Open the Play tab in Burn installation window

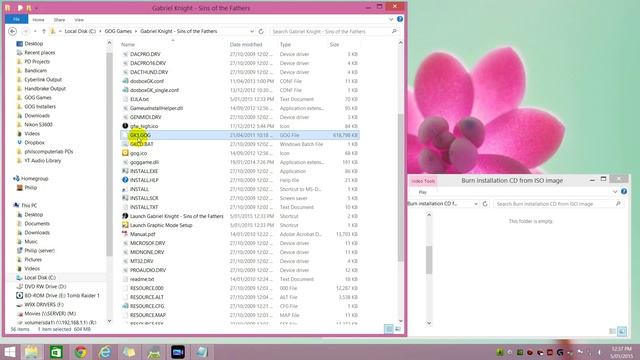(422, 192)
